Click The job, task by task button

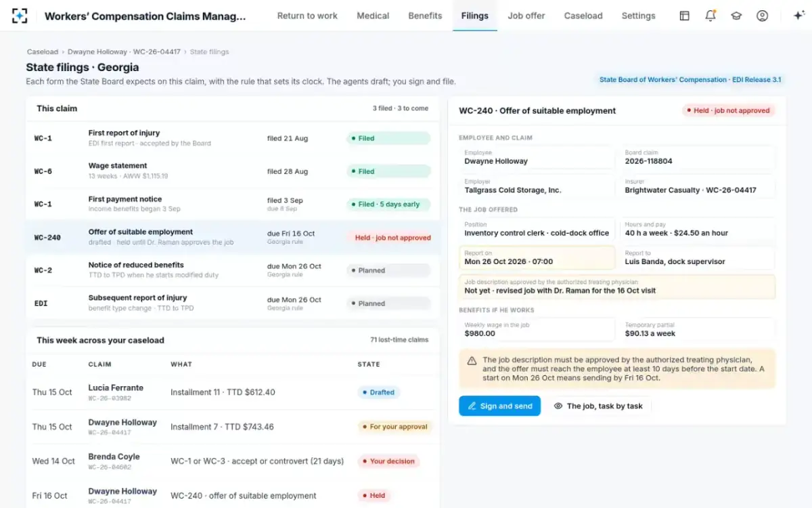click(x=598, y=406)
